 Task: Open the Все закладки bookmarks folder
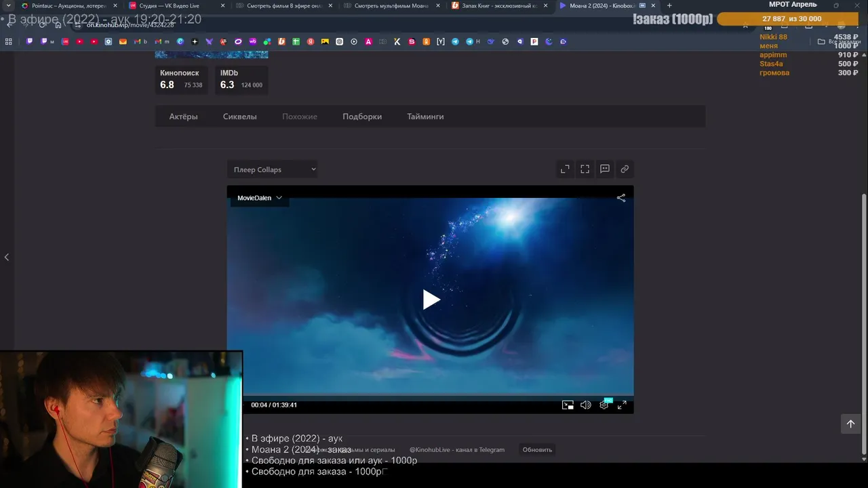point(840,41)
